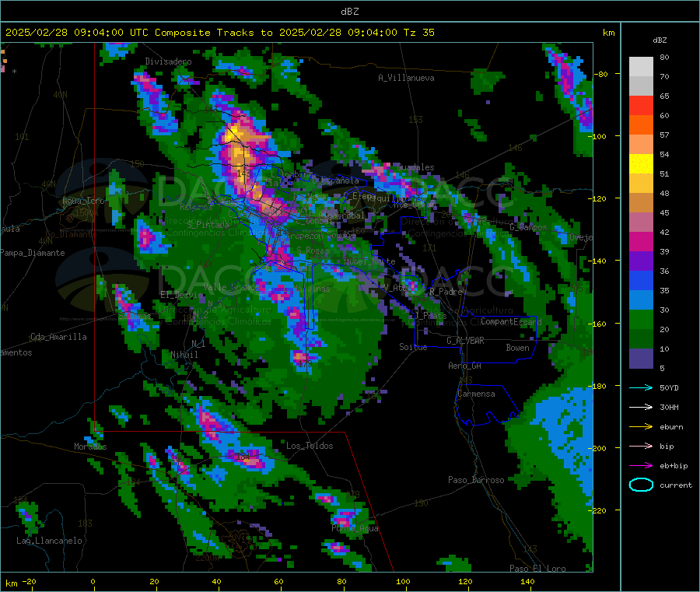The width and height of the screenshot is (700, 592).
Task: Pick the amber 51–48 dBZ swatch
Action: tap(641, 184)
